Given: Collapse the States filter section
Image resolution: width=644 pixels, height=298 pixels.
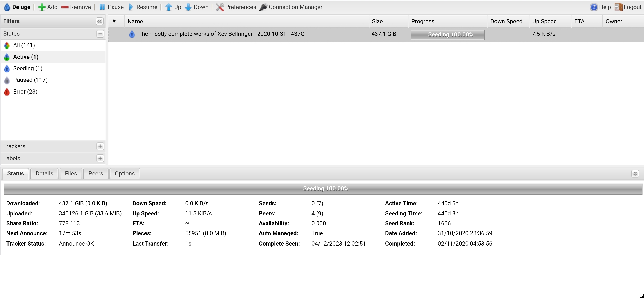Looking at the screenshot, I should (100, 34).
